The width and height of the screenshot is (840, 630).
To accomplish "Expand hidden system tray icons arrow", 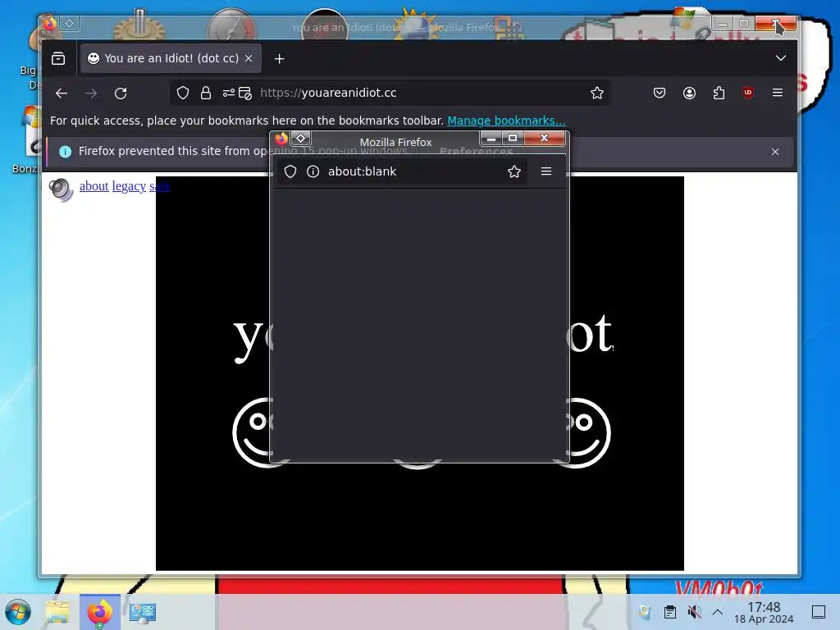I will [x=717, y=612].
